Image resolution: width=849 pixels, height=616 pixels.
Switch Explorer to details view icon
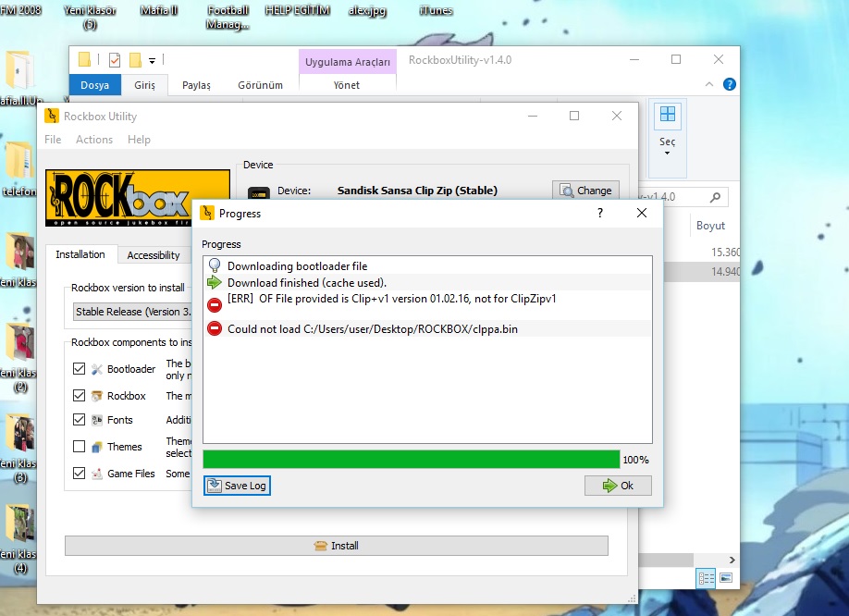click(706, 579)
